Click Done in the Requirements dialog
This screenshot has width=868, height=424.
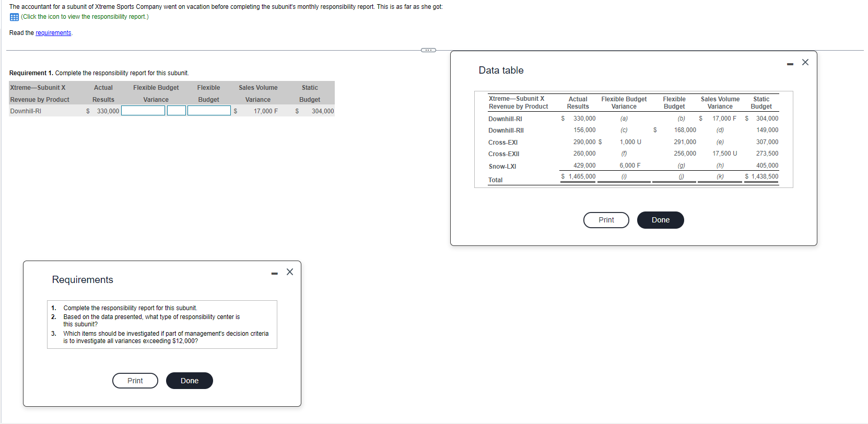(x=190, y=381)
